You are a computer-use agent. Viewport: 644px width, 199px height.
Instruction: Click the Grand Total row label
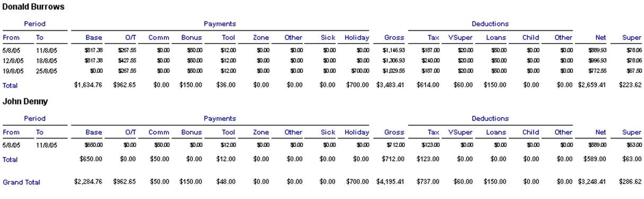[x=22, y=182]
